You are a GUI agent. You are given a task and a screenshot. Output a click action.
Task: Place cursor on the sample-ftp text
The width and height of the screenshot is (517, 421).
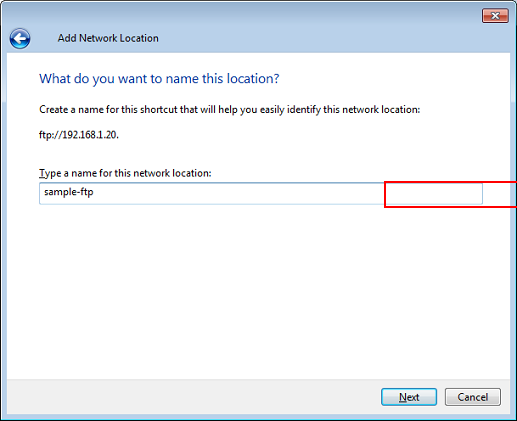[69, 192]
